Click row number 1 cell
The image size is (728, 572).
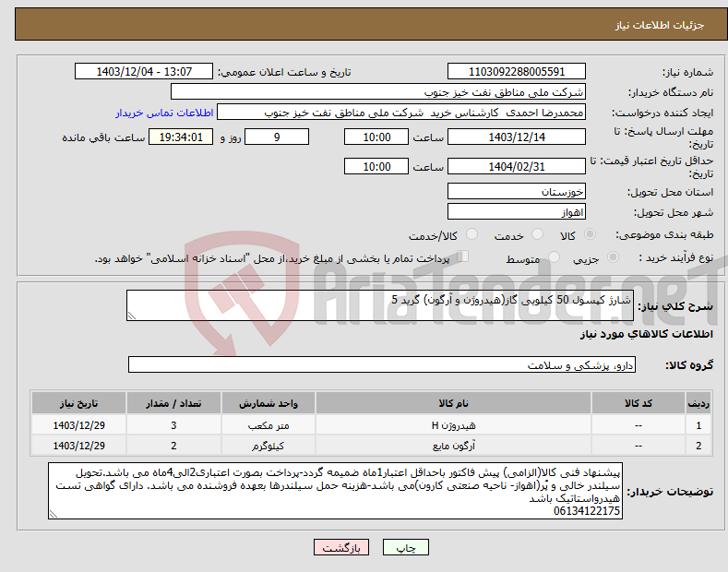[x=698, y=425]
